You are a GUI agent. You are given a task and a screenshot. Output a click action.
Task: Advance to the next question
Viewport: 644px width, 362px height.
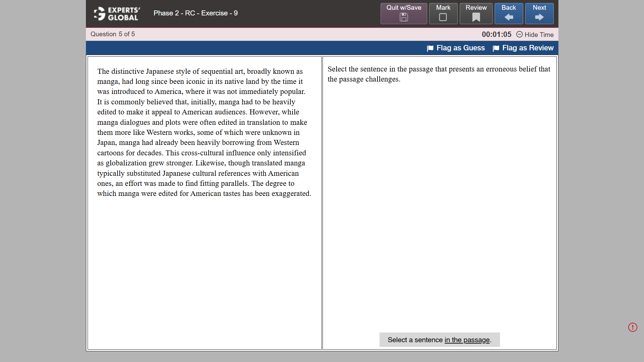(x=539, y=13)
